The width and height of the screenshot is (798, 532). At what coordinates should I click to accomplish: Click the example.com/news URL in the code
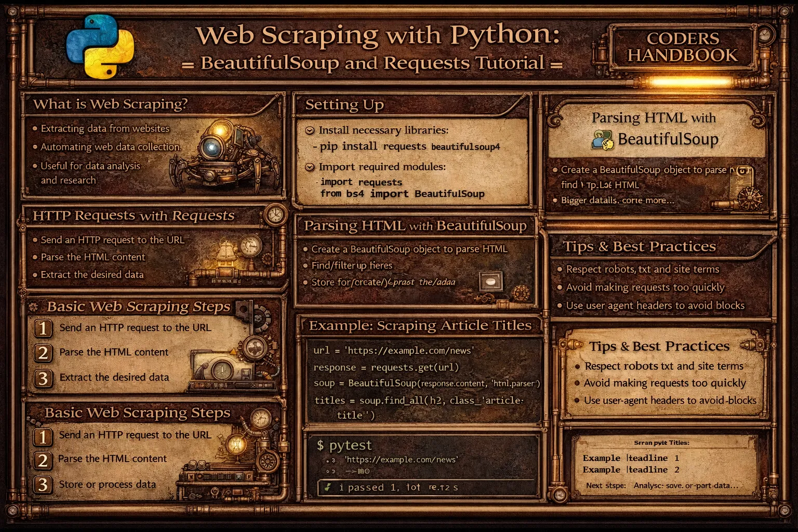pos(410,351)
